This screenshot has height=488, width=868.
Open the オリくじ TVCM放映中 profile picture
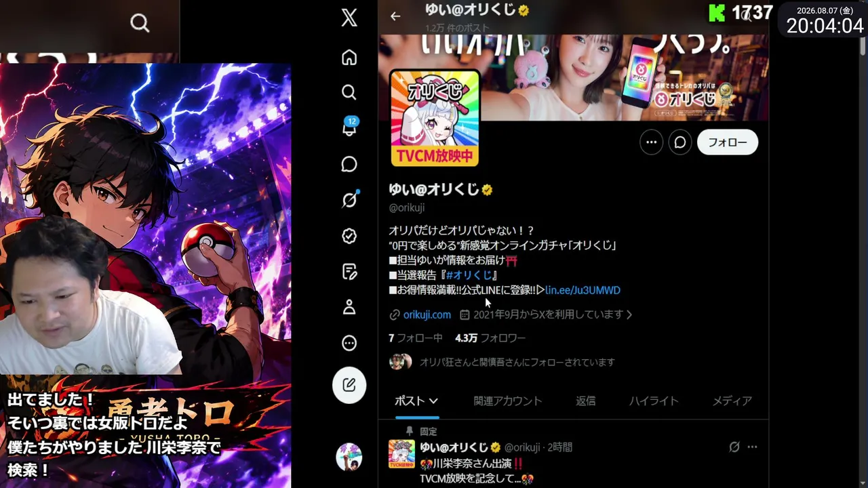[x=435, y=118]
